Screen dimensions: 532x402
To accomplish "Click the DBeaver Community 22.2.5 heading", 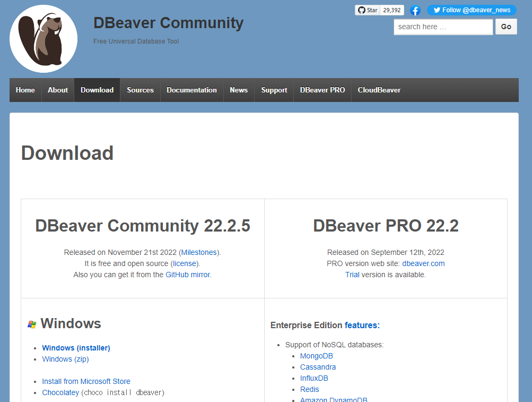I will tap(143, 226).
